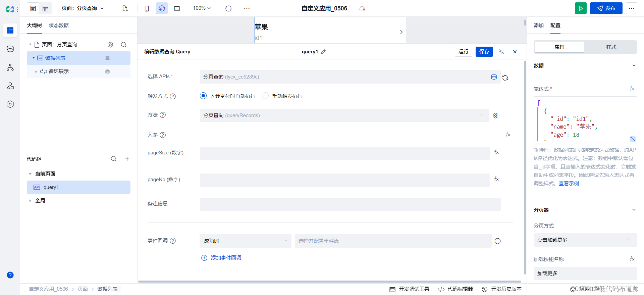
Task: Open the page selector dropdown
Action: (x=83, y=8)
